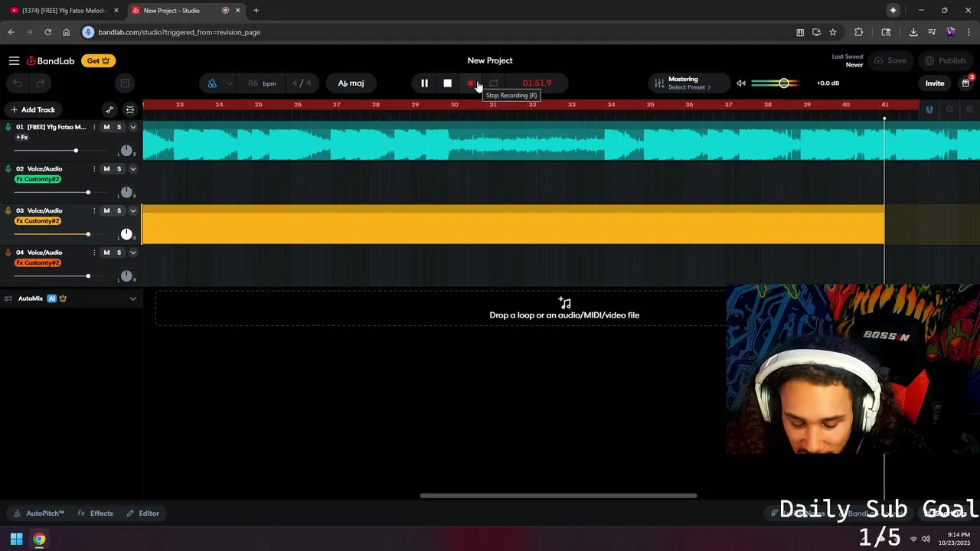Open the 4/4 time signature selector
The width and height of the screenshot is (980, 551).
coord(302,83)
